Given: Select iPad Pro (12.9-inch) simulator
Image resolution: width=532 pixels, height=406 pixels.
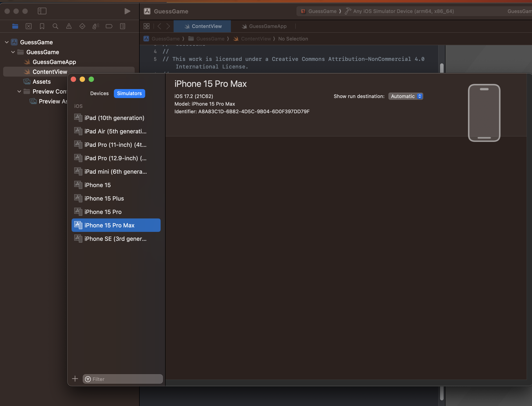Looking at the screenshot, I should point(116,158).
